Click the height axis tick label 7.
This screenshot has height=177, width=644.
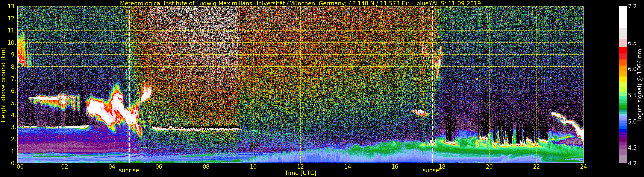[14, 79]
